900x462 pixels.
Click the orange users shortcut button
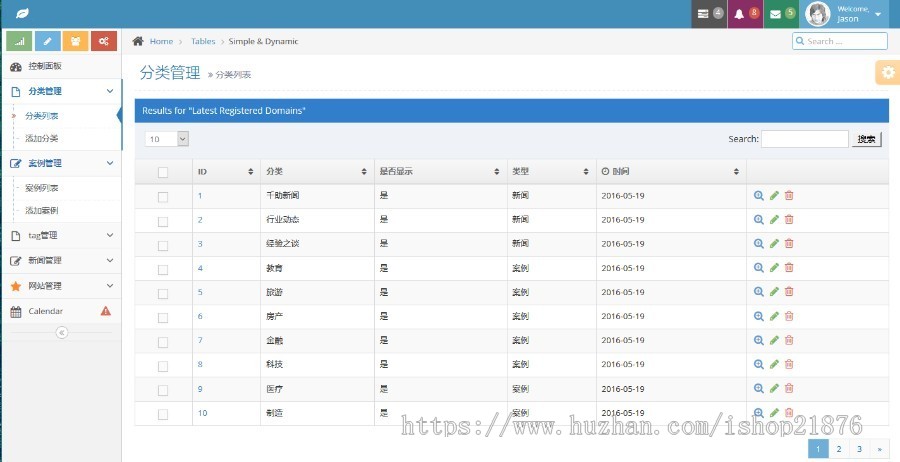[76, 41]
